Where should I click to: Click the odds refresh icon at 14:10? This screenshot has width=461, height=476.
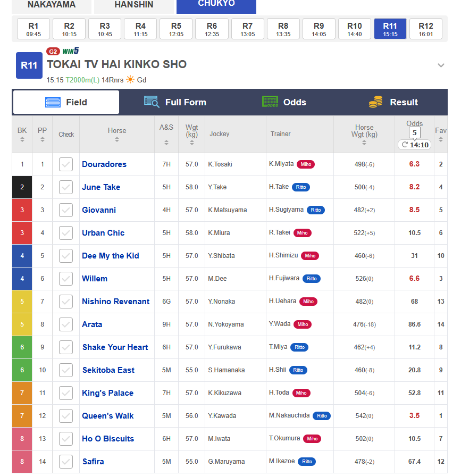(x=405, y=145)
